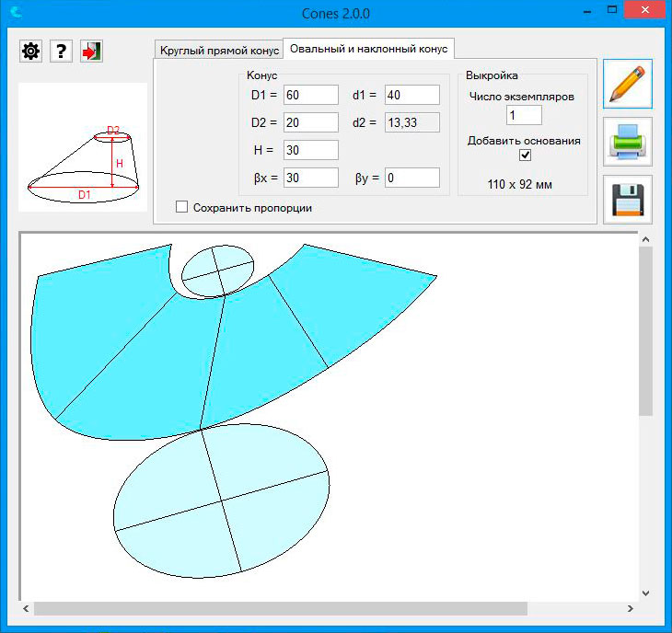Click the red arrow exit icon
Viewport: 672px width, 633px height.
tap(91, 51)
